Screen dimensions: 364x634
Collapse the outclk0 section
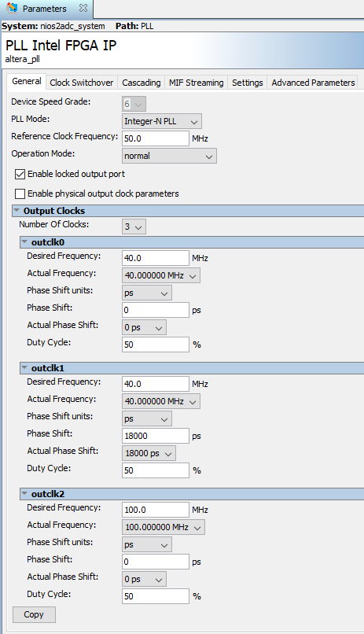point(24,242)
